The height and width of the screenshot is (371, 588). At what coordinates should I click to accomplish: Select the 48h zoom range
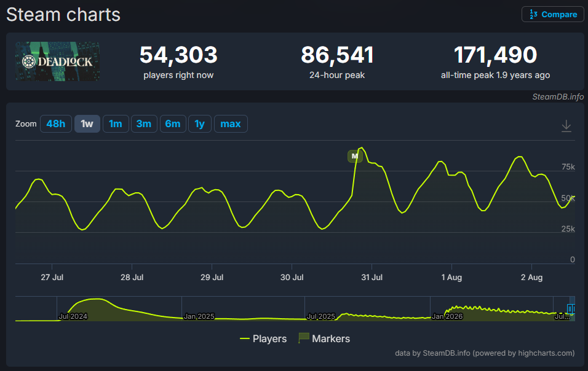point(55,124)
